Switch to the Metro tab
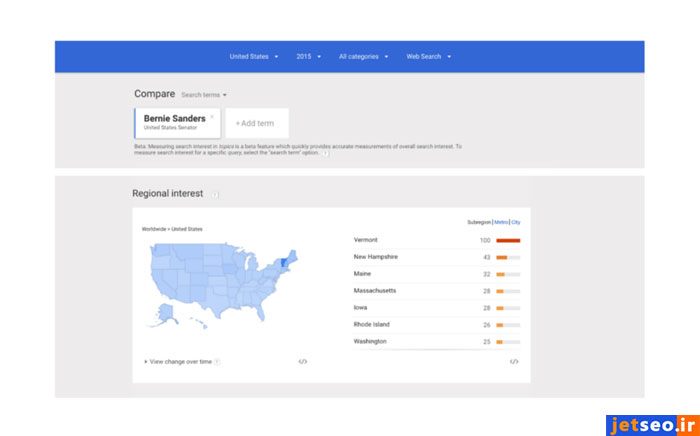 (x=501, y=222)
